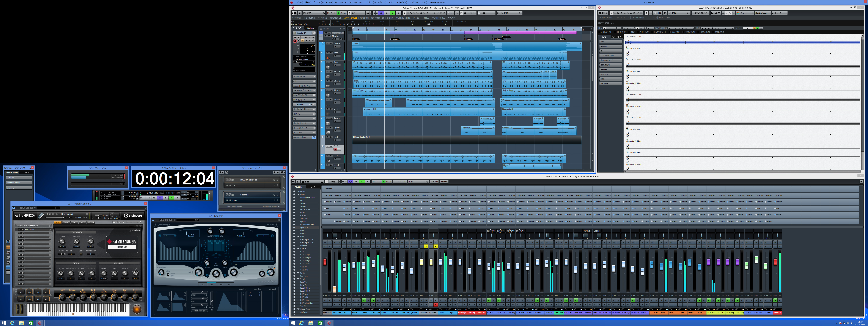
Task: Toggle HALion Sonic SE power in VST Instruments
Action: click(227, 180)
